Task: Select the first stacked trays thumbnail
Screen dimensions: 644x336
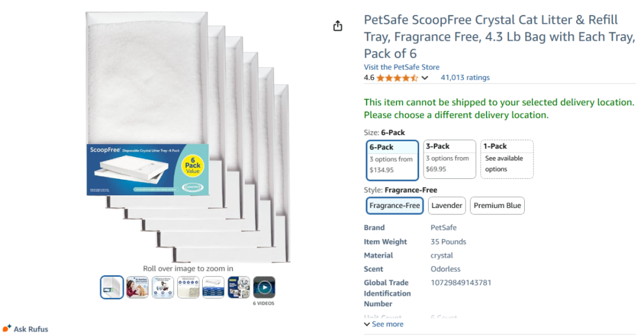Action: pyautogui.click(x=112, y=288)
